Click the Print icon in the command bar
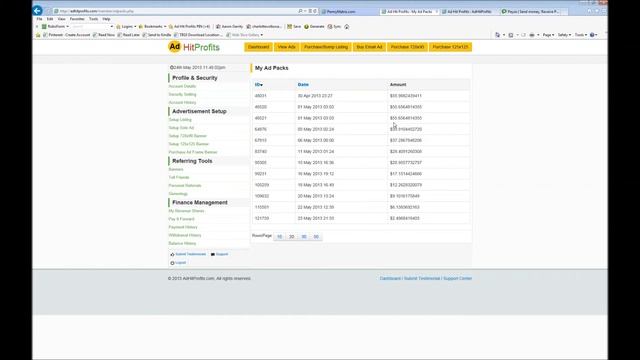640x360 pixels. [532, 35]
